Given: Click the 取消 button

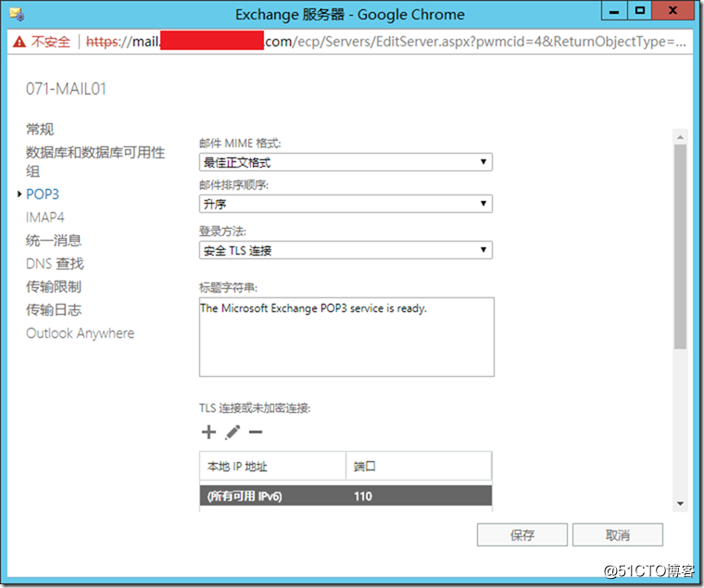Looking at the screenshot, I should point(618,534).
